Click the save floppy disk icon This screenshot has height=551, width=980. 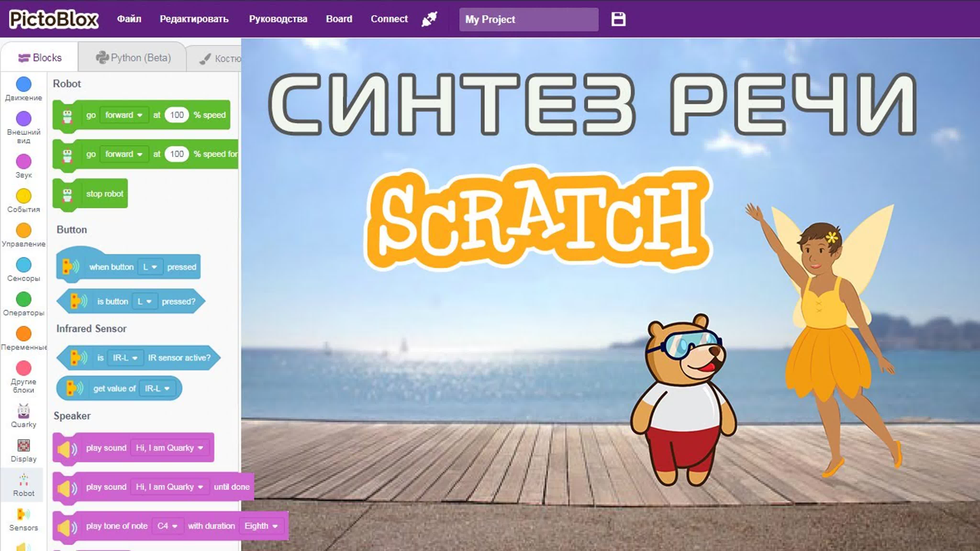(618, 19)
